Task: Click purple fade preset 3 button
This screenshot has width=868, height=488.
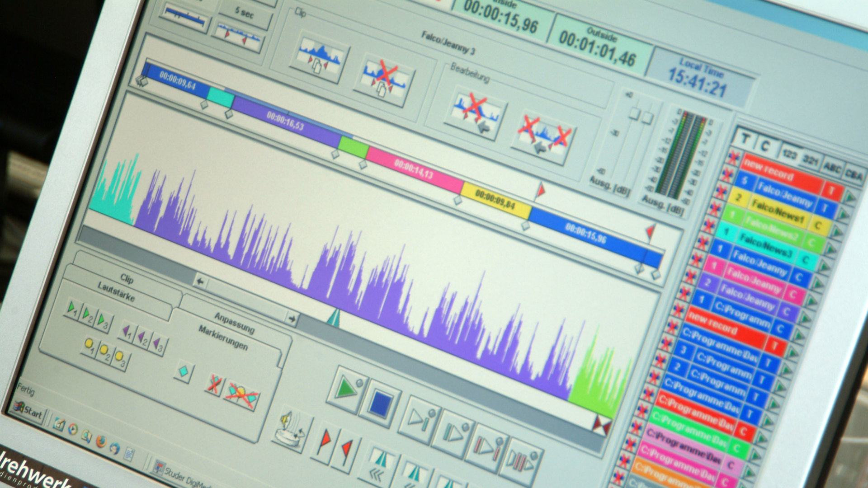Action: point(158,345)
